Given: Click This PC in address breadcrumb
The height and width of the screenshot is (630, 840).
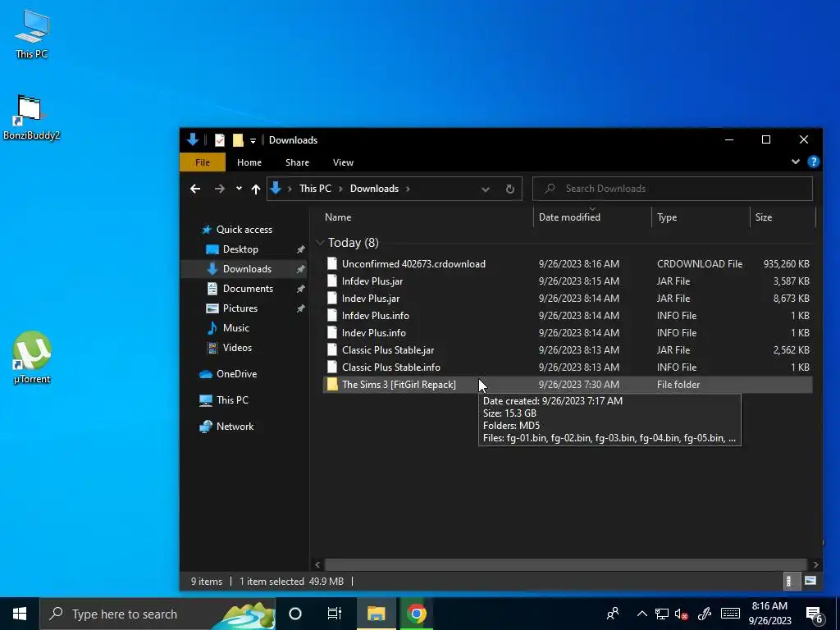Looking at the screenshot, I should pos(315,189).
